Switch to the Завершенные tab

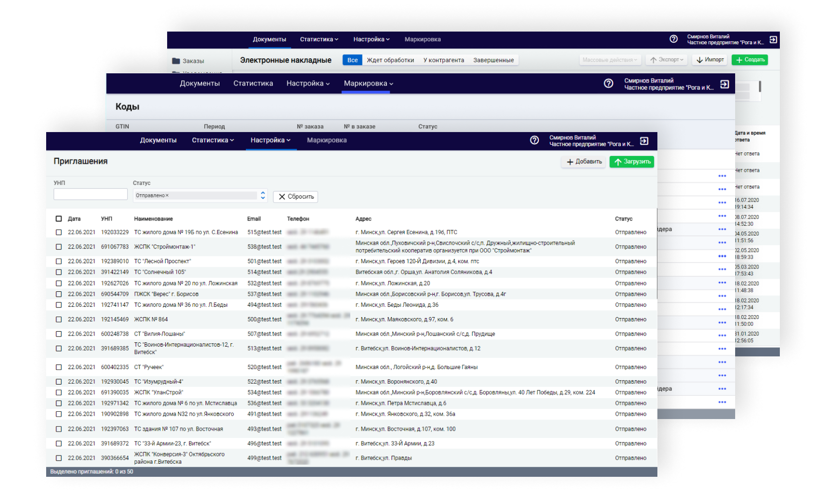(x=493, y=60)
